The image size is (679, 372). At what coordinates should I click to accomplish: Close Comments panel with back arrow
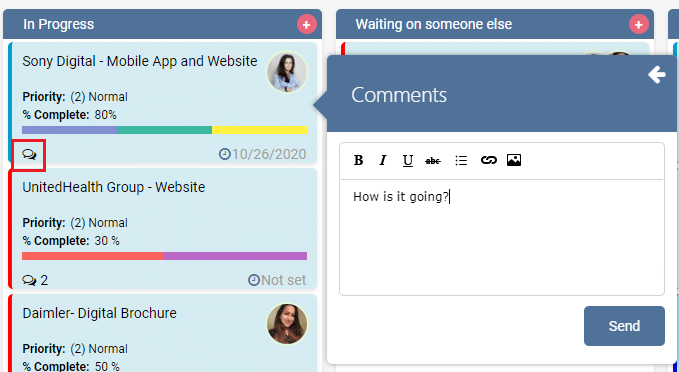point(656,74)
